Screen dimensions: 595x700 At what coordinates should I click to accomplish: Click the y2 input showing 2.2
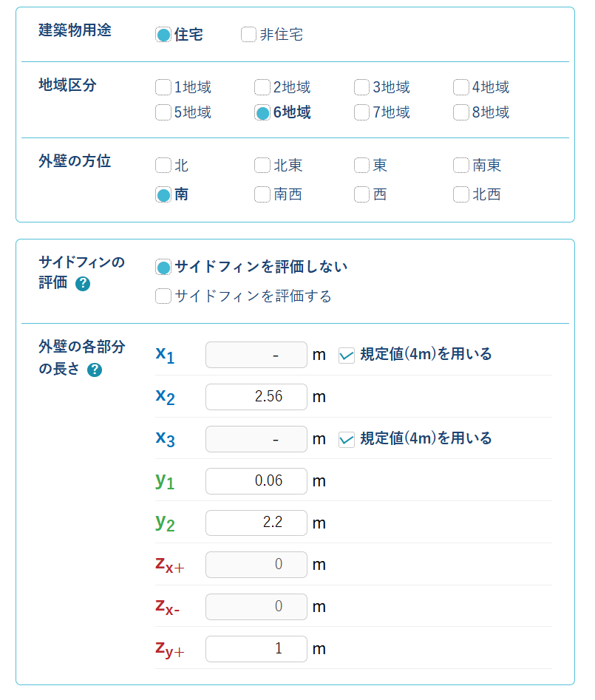coord(256,523)
